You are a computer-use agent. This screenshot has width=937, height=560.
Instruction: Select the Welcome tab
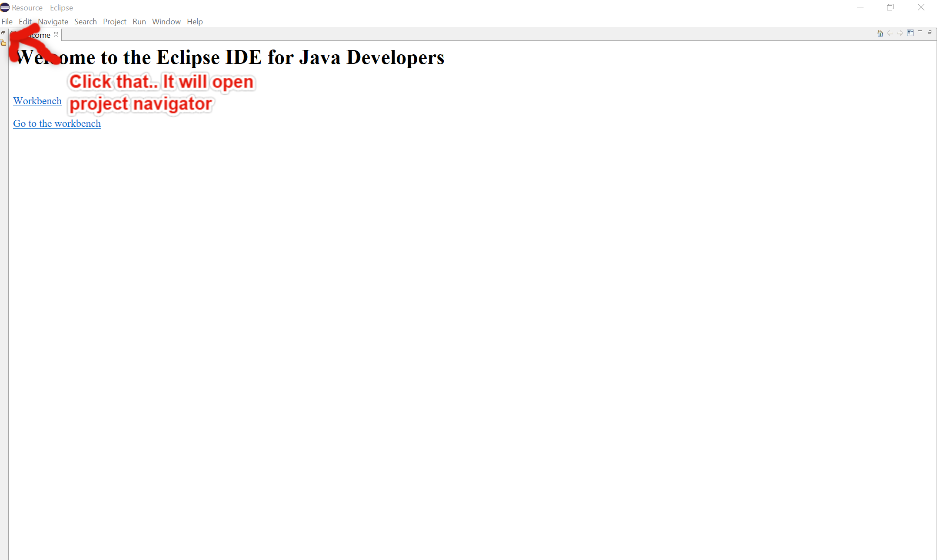click(x=35, y=35)
